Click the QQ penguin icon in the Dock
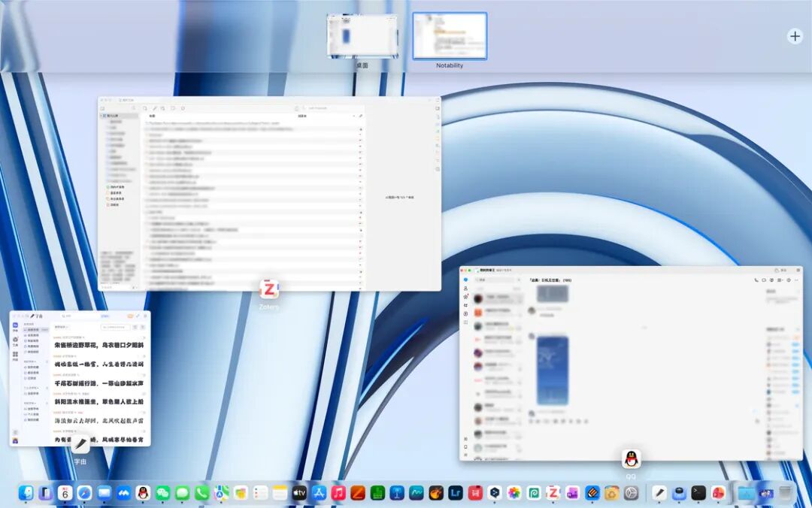This screenshot has width=812, height=508. pyautogui.click(x=144, y=493)
